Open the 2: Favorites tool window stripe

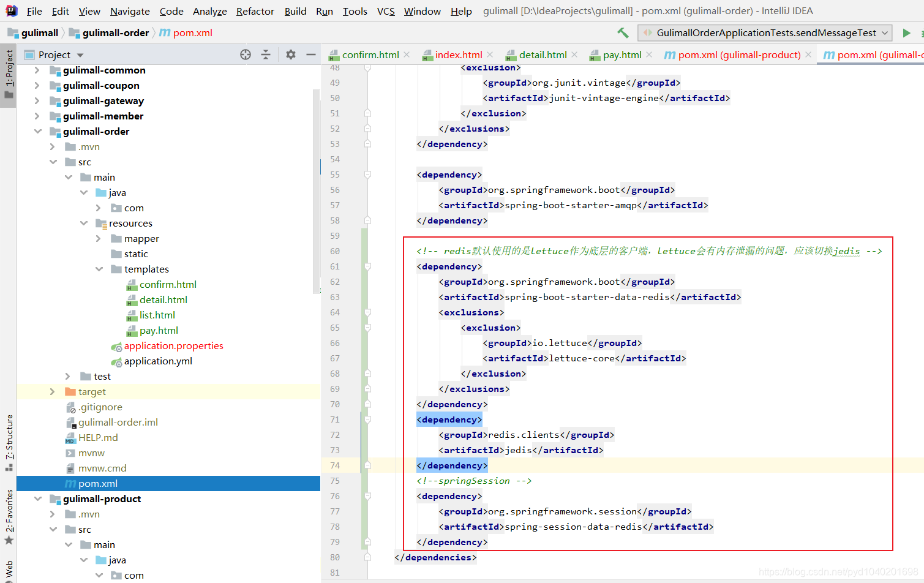tap(9, 516)
